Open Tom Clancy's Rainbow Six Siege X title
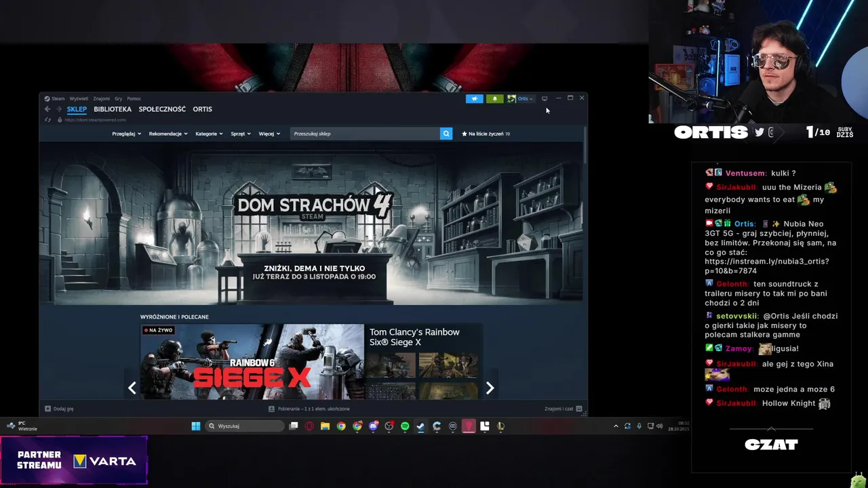The image size is (868, 488). [x=414, y=337]
